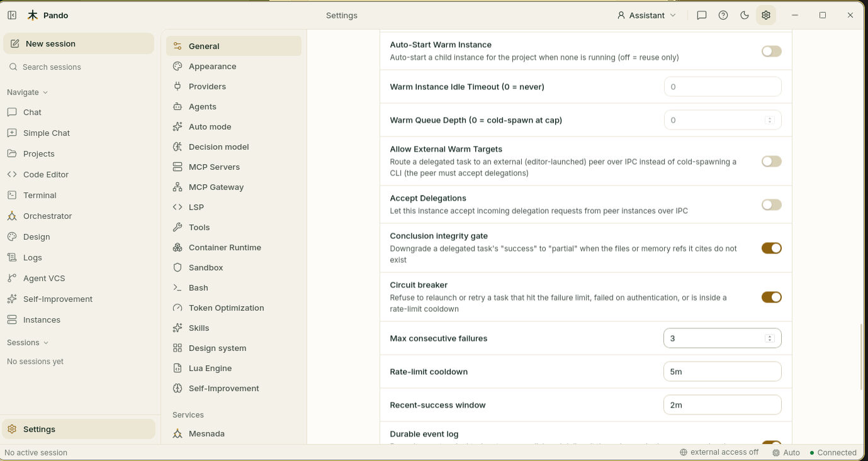This screenshot has width=868, height=461.
Task: Enable Auto-Start Warm Instance toggle
Action: pyautogui.click(x=771, y=51)
